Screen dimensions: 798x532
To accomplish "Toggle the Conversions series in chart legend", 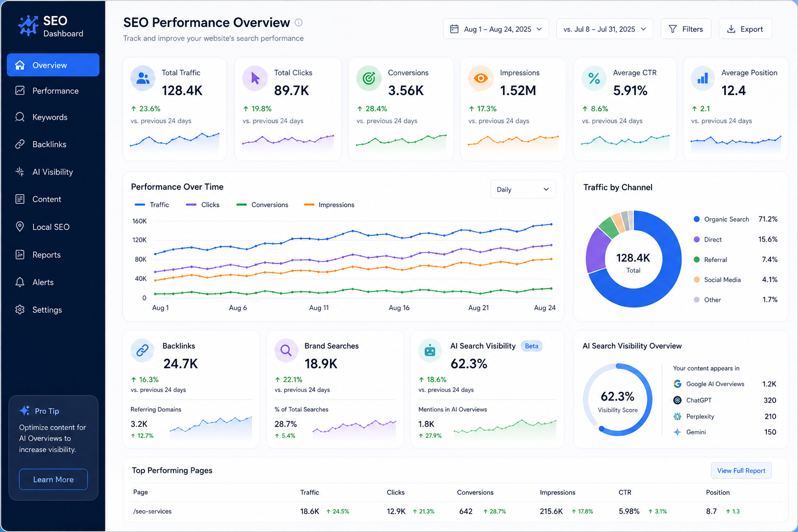I will pyautogui.click(x=262, y=205).
